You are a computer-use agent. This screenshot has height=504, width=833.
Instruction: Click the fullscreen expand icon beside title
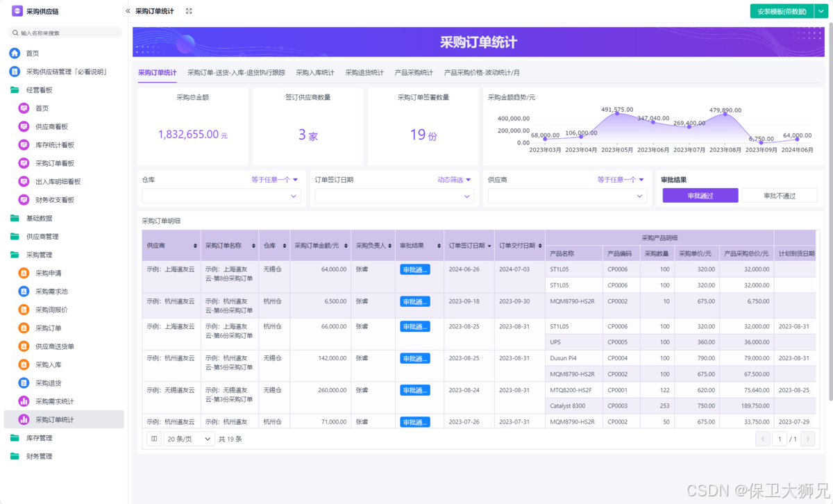pos(189,11)
